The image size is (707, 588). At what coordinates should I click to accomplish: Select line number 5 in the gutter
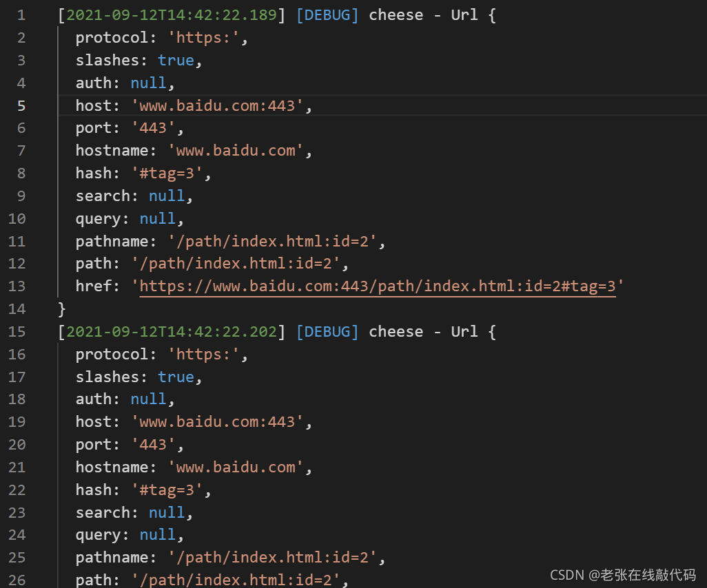tap(21, 106)
